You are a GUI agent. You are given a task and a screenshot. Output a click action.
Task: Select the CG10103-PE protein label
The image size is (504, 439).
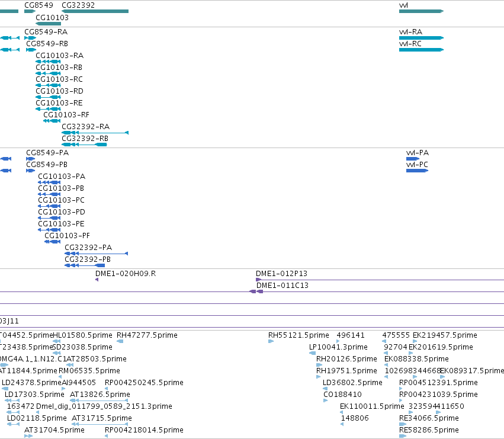(61, 224)
